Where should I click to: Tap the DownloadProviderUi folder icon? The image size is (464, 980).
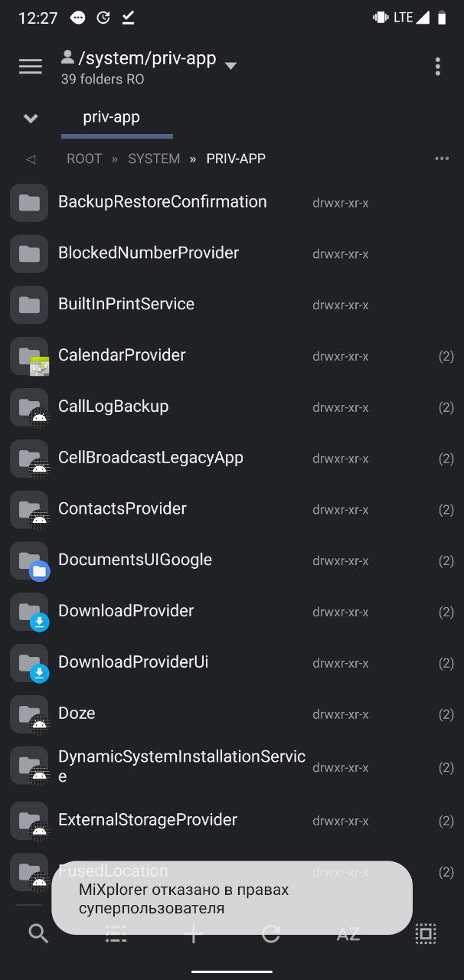[29, 663]
